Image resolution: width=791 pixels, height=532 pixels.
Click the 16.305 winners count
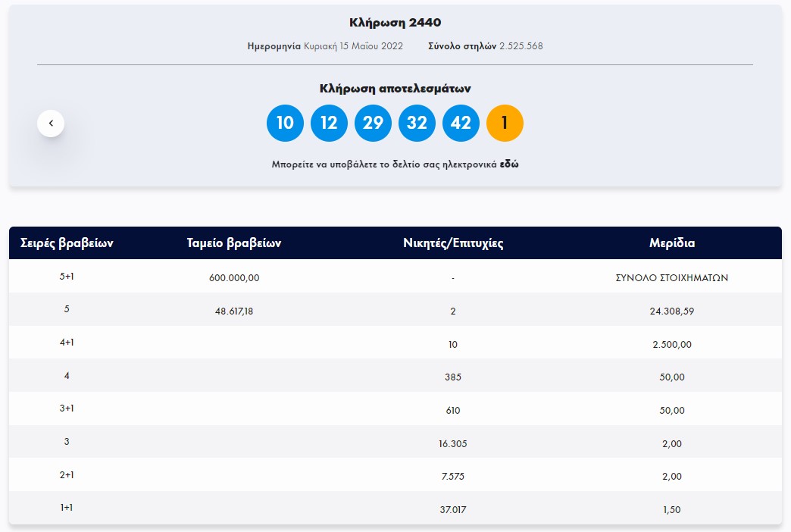[453, 443]
